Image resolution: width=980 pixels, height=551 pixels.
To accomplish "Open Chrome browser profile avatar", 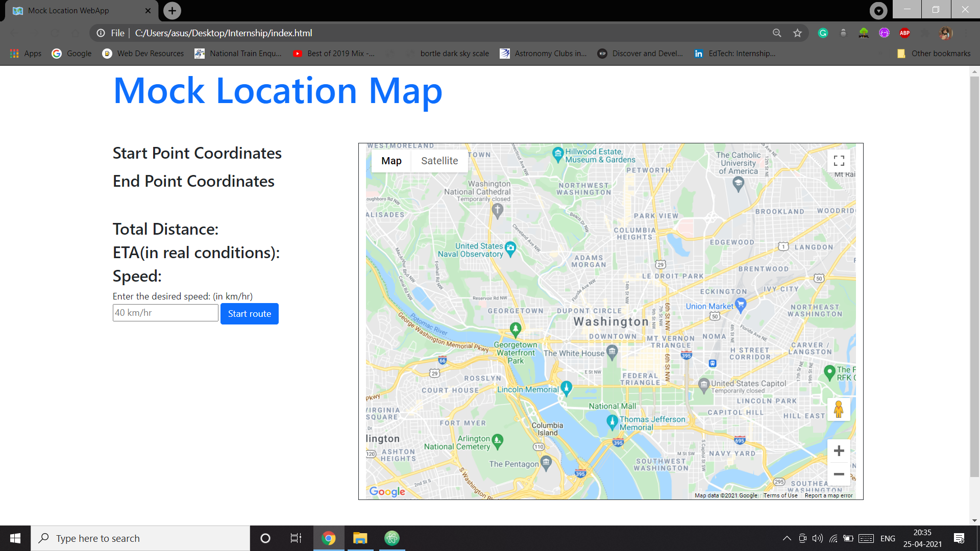I will tap(945, 33).
